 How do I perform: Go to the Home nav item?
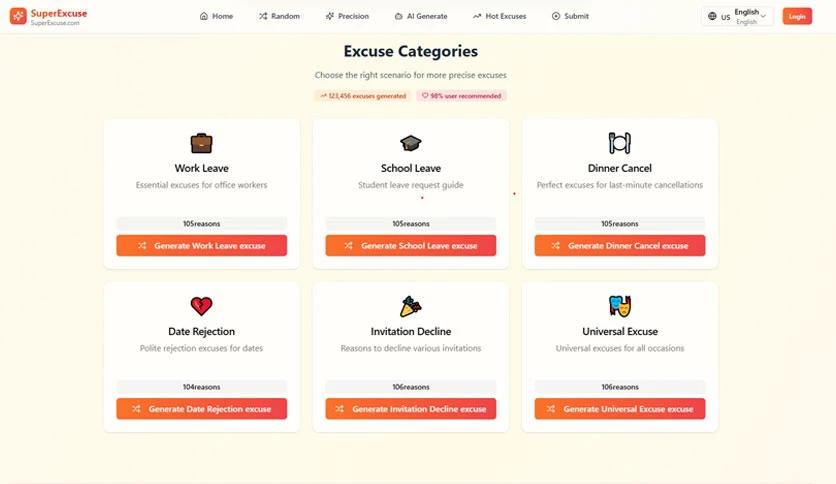[216, 16]
